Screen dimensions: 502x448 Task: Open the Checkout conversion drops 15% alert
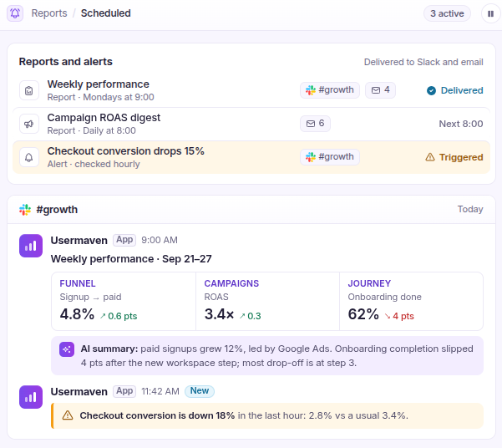pyautogui.click(x=251, y=157)
